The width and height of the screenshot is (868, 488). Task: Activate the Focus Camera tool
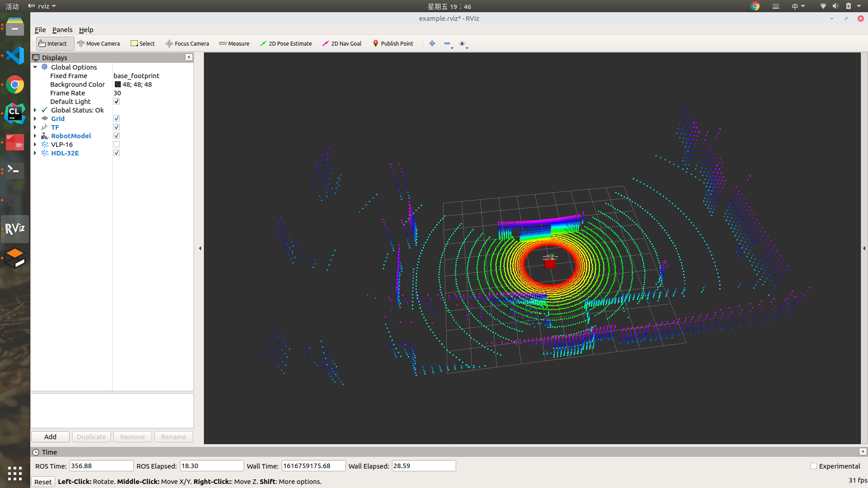click(x=187, y=43)
